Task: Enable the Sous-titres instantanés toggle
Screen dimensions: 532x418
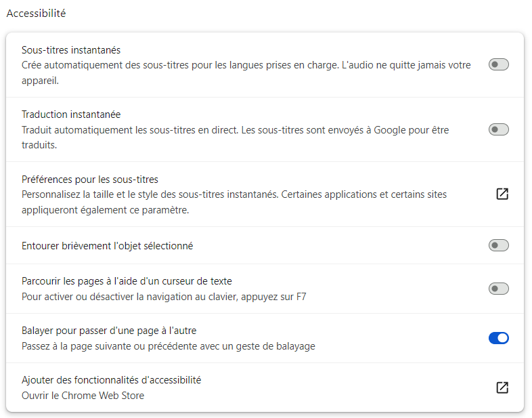Action: (498, 64)
